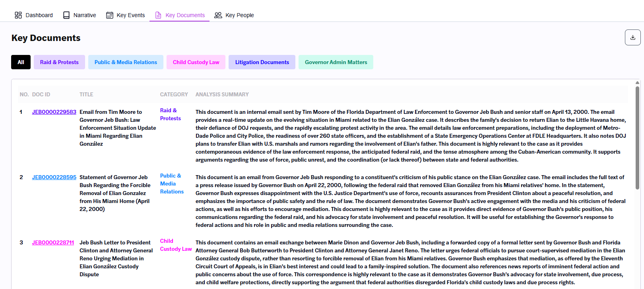This screenshot has width=644, height=289.
Task: Click the analysis summary of row 1
Action: [x=411, y=136]
